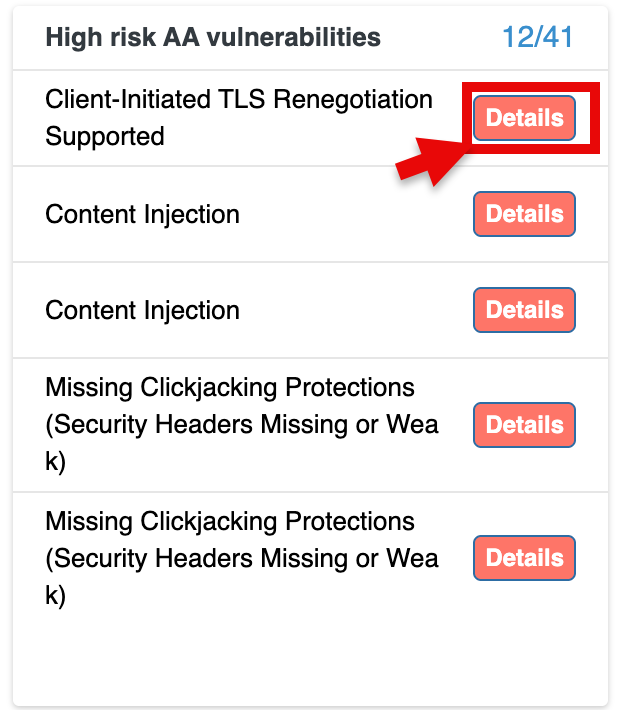Select the second Content Injection label
Viewport: 620px width, 710px height.
point(142,310)
